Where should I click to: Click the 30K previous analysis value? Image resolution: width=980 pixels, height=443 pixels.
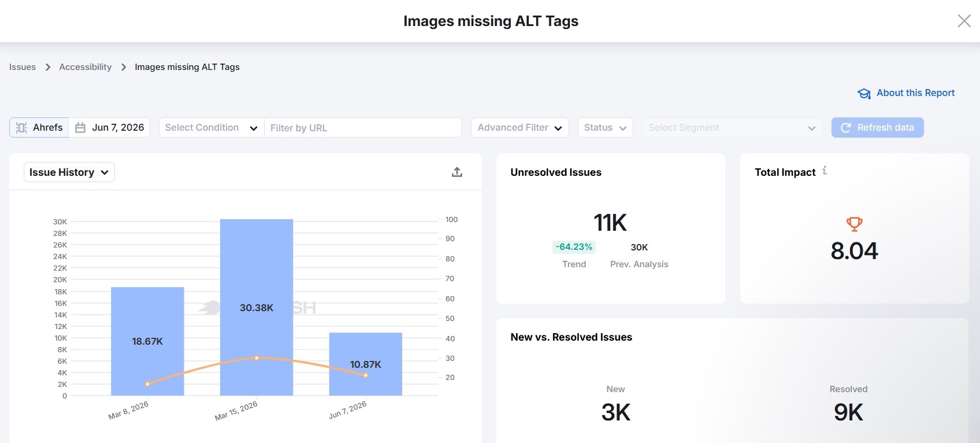[639, 248]
